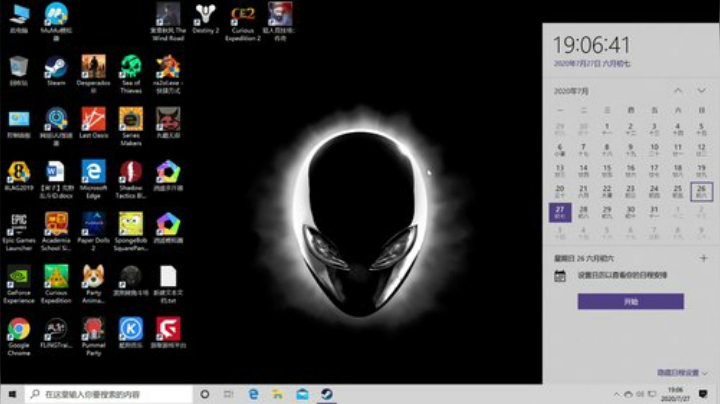
Task: Open Cortana circle on the taskbar
Action: [x=205, y=394]
